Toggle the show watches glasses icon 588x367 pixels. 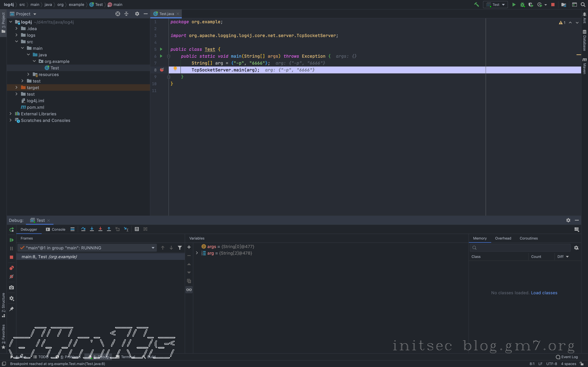(x=189, y=290)
